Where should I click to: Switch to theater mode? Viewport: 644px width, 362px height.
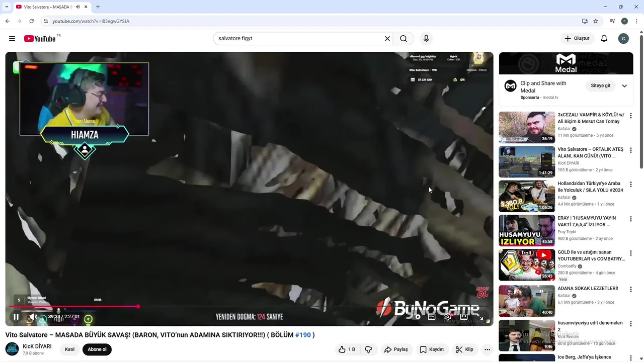point(464,317)
